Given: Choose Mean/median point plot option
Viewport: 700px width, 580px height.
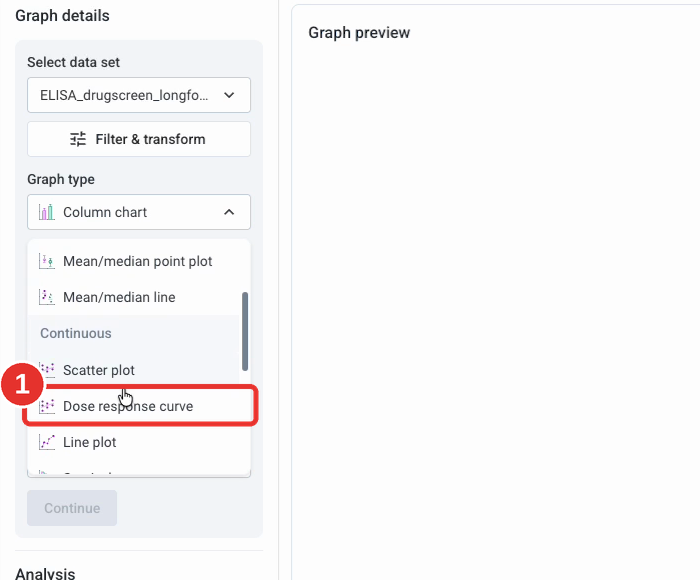Looking at the screenshot, I should pos(133,261).
